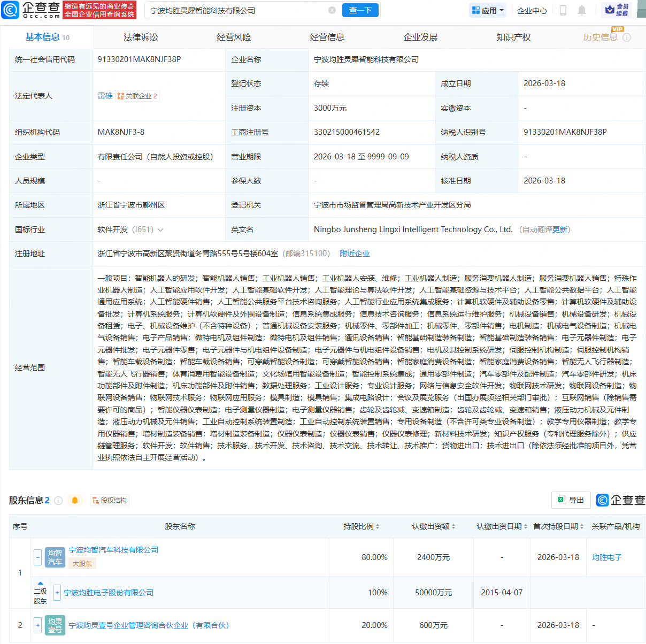Expand the 软件开发 industry classification dropdown

(160, 229)
